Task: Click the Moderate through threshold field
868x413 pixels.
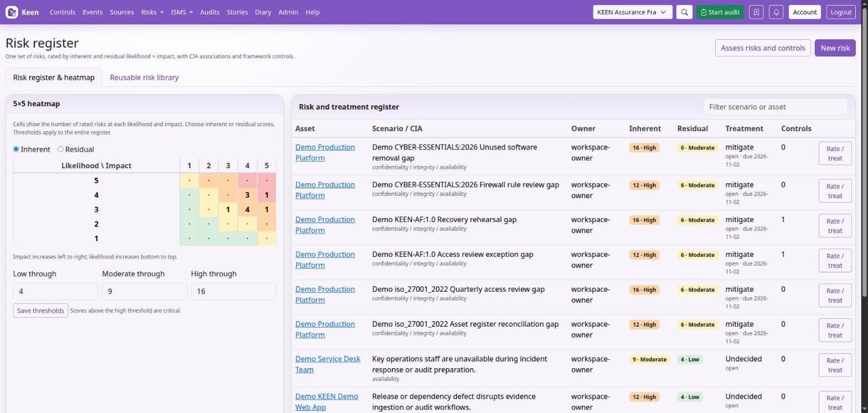Action: (x=144, y=291)
